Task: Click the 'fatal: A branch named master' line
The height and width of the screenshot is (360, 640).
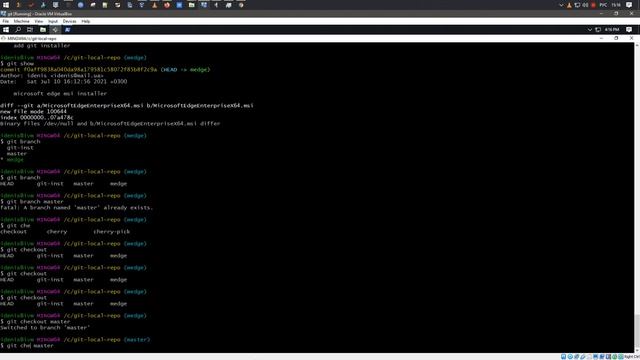Action: (76, 208)
